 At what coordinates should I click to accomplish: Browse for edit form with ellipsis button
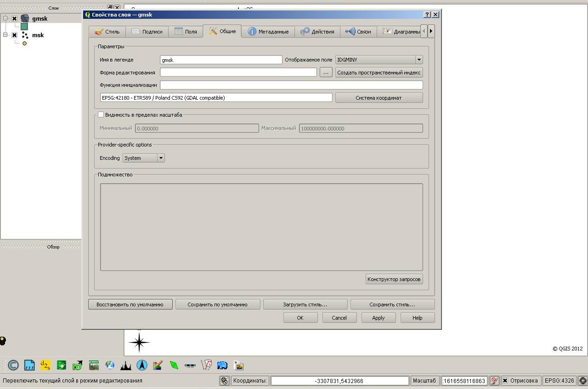(326, 73)
